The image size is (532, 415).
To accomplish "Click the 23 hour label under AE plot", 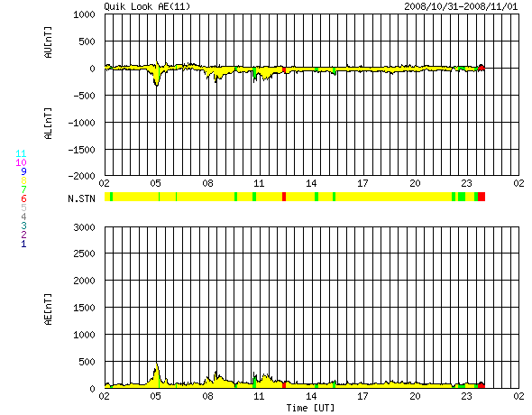I will point(466,396).
